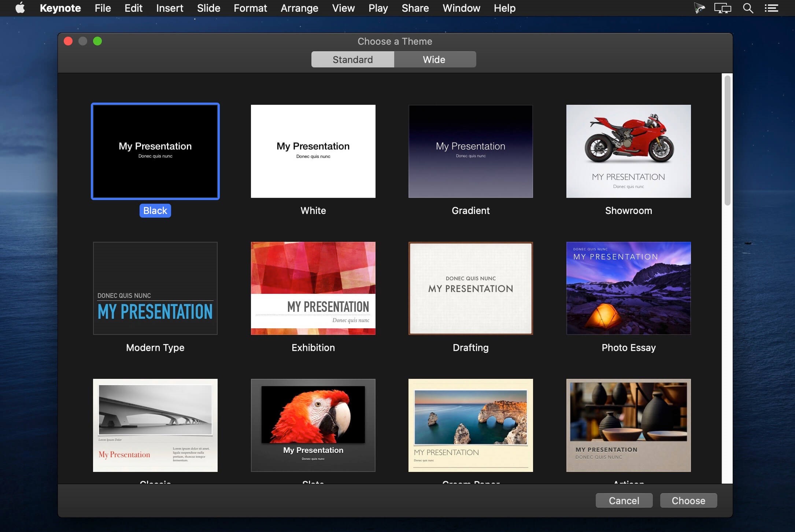Select the Classic theme thumbnail
Image resolution: width=795 pixels, height=532 pixels.
[155, 425]
